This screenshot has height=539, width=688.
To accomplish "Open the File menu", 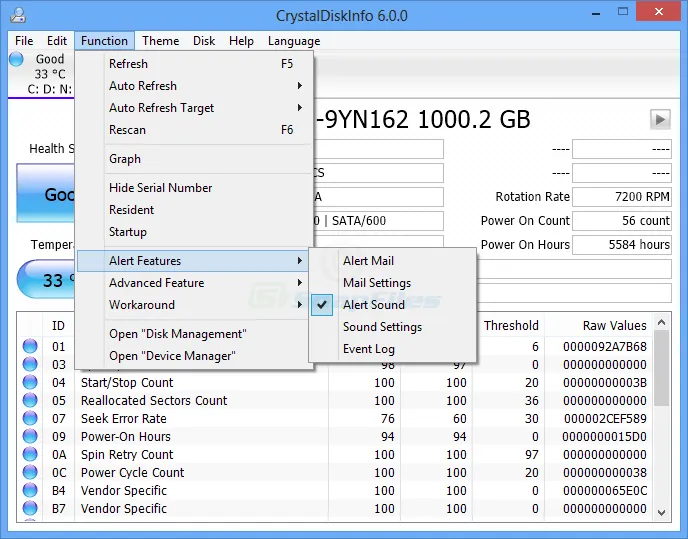I will [24, 41].
